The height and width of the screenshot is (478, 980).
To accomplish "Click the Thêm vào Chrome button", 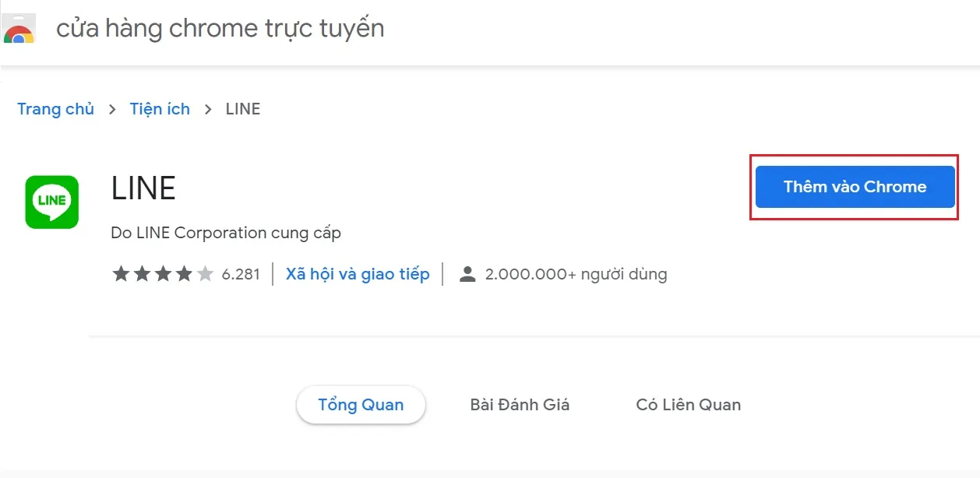I will [854, 187].
